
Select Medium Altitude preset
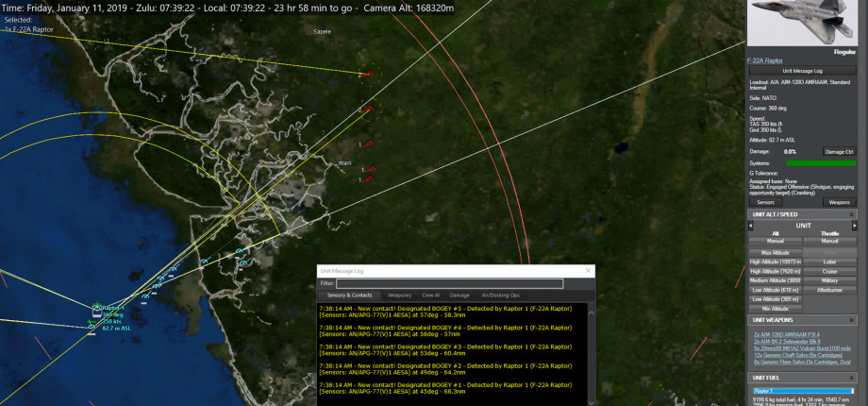point(776,280)
